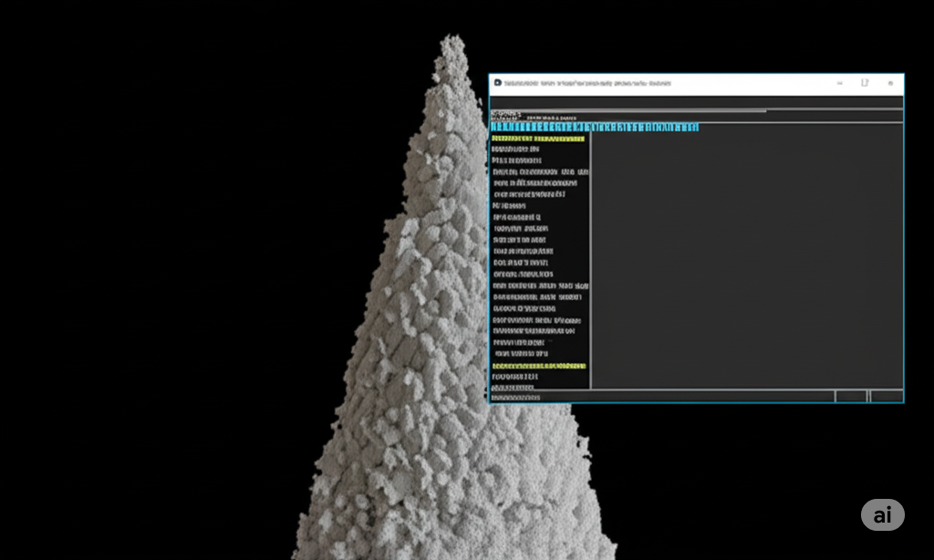Select the lower yellow highlighted list row
This screenshot has height=560, width=934.
[539, 366]
